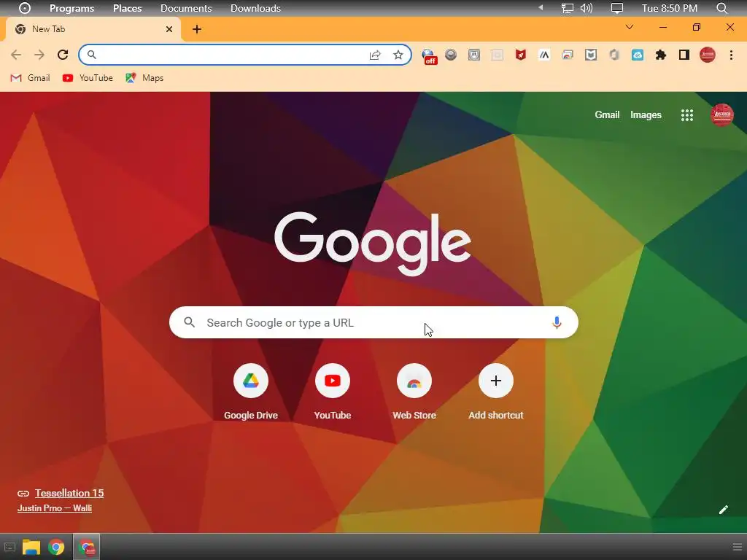Open the Google apps grid
This screenshot has height=560, width=747.
click(687, 114)
